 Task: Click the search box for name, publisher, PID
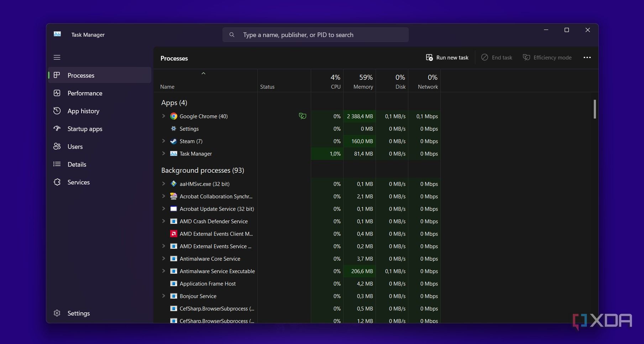click(315, 35)
